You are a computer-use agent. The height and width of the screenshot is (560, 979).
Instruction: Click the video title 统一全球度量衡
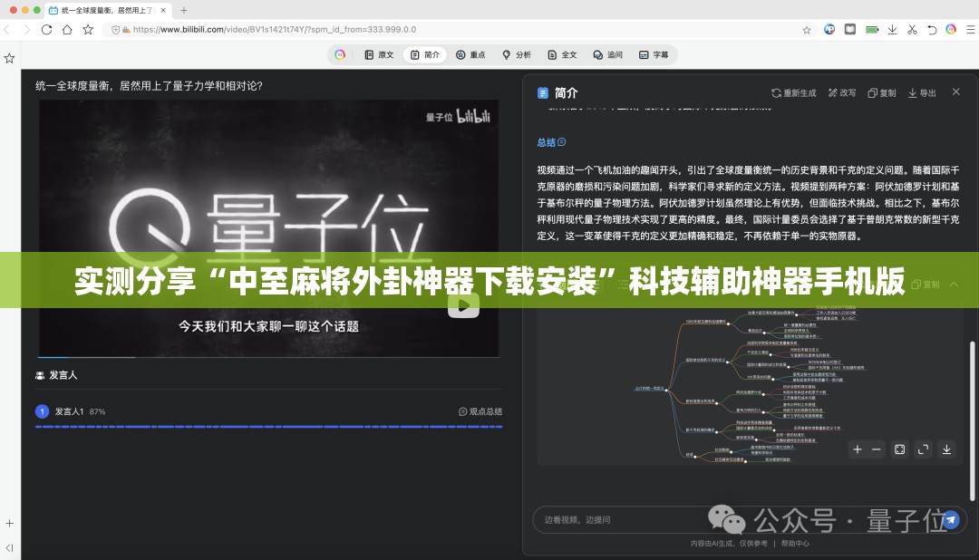point(149,85)
